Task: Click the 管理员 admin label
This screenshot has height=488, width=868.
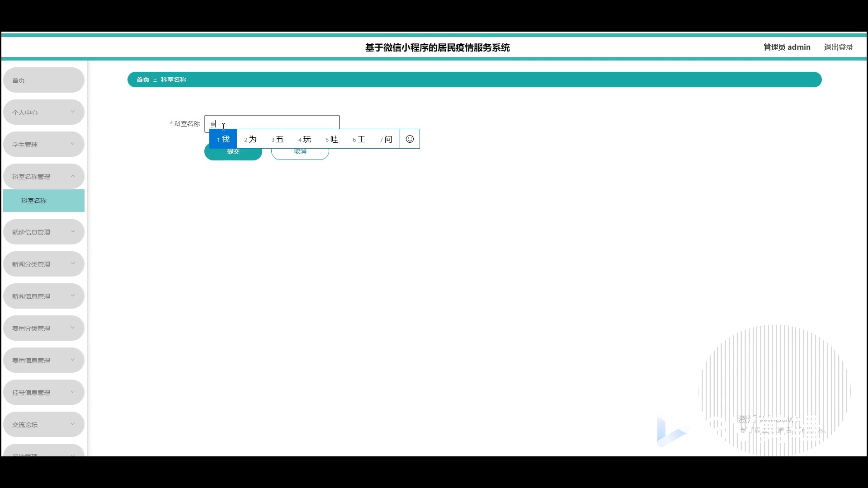Action: (x=787, y=47)
